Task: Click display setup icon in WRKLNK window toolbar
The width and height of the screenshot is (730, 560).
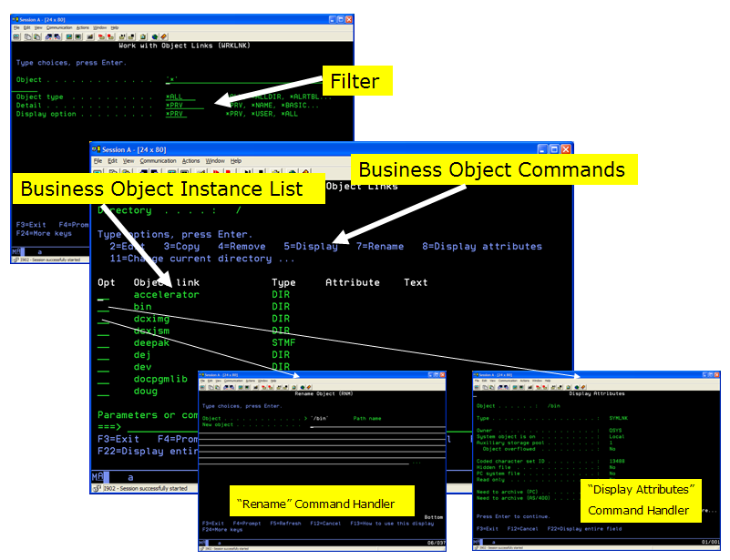Action: (69, 36)
